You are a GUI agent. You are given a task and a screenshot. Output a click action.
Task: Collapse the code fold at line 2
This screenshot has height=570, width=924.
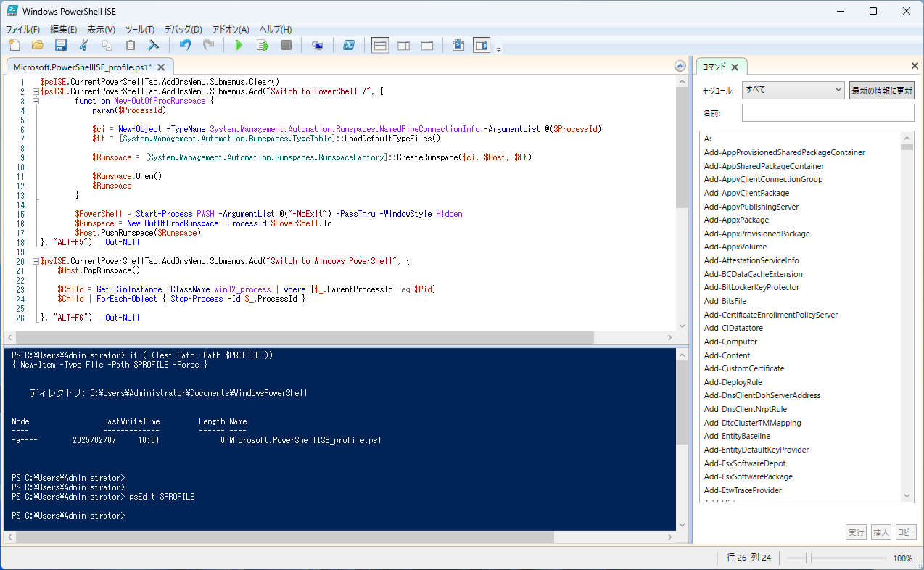[x=34, y=92]
